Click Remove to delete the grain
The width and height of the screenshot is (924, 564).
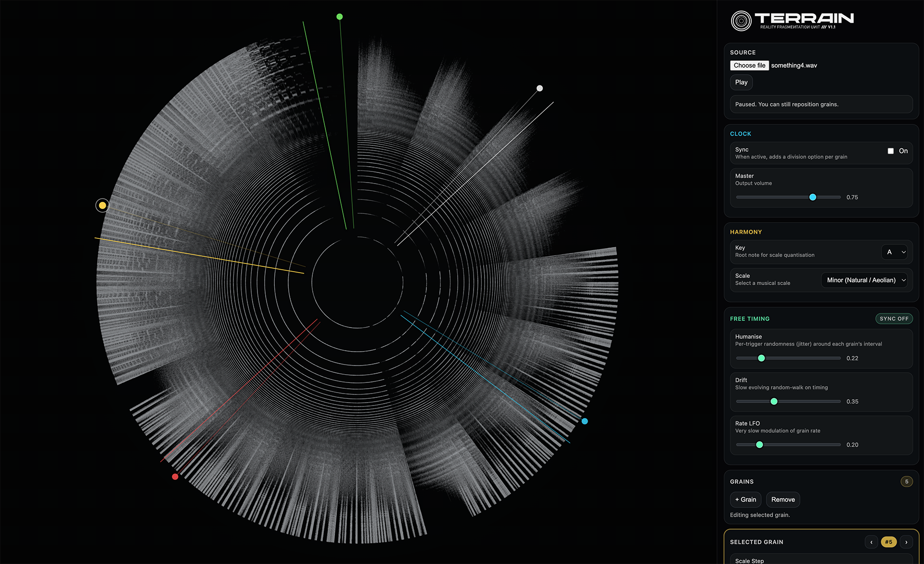[x=783, y=499]
